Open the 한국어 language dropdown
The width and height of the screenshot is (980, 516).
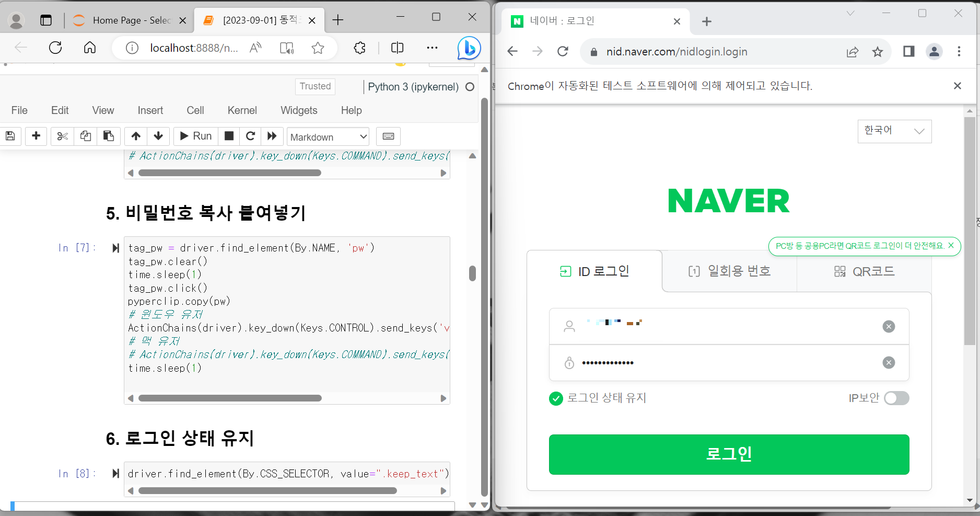[894, 131]
